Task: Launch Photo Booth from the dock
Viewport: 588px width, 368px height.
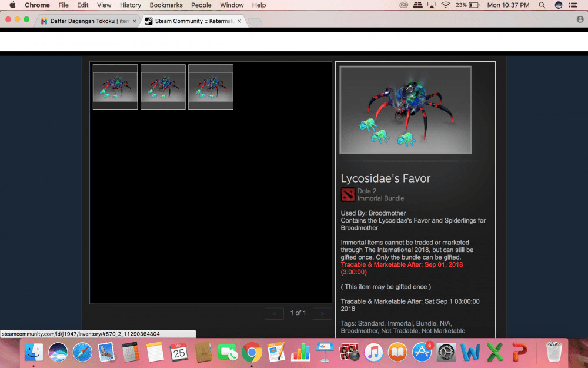Action: tap(349, 352)
